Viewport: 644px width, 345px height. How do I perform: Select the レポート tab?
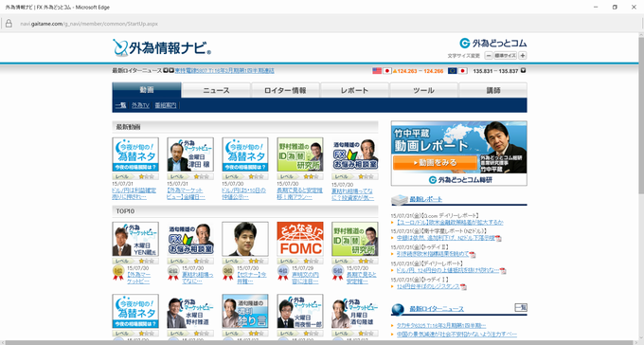tap(354, 90)
